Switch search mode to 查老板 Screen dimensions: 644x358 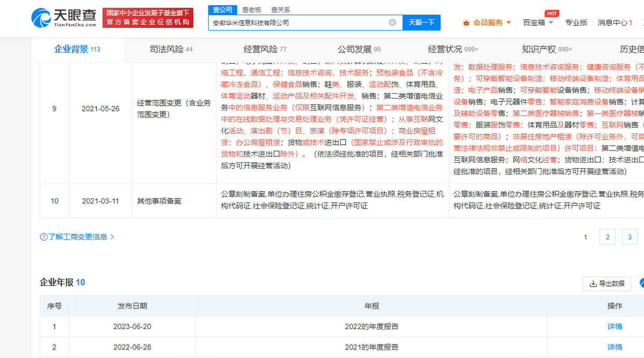click(251, 10)
